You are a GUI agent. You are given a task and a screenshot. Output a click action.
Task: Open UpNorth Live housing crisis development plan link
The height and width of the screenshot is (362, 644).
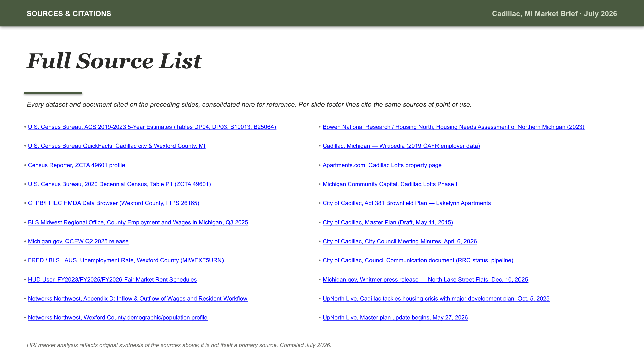point(436,299)
